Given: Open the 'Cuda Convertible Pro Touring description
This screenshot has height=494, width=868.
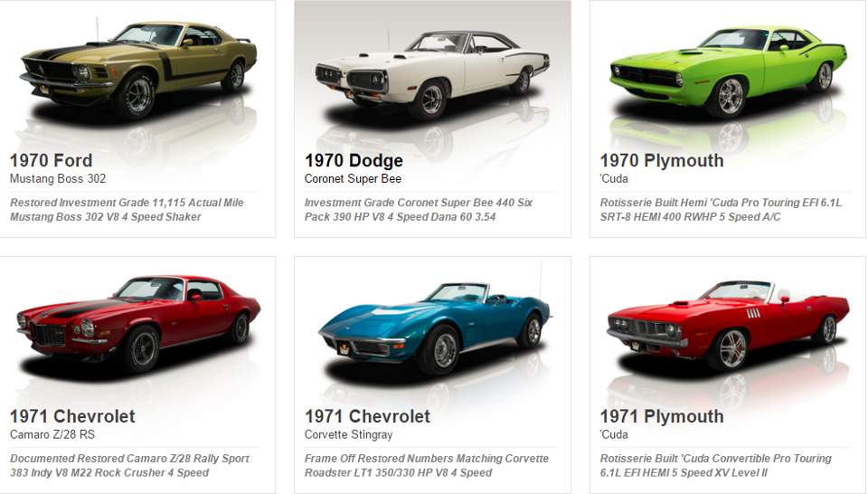Looking at the screenshot, I should click(x=716, y=466).
